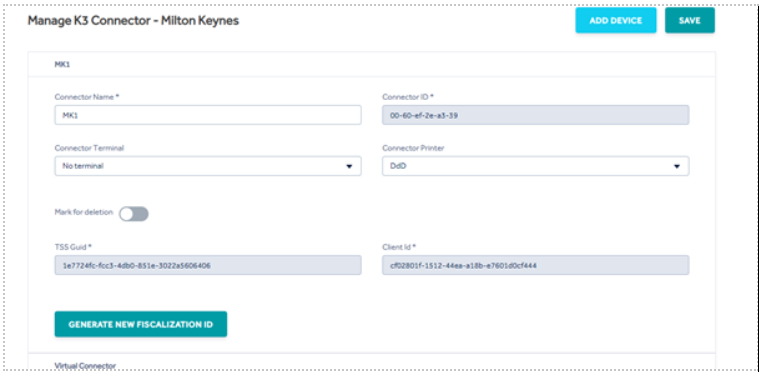This screenshot has height=376, width=764.
Task: Click the TSS Guid field
Action: (x=208, y=265)
